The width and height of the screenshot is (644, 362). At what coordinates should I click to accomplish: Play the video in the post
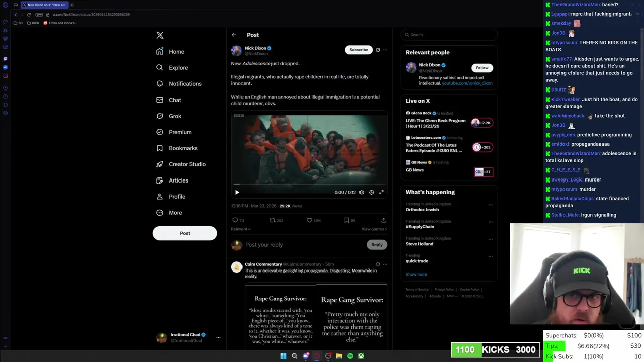pos(237,192)
